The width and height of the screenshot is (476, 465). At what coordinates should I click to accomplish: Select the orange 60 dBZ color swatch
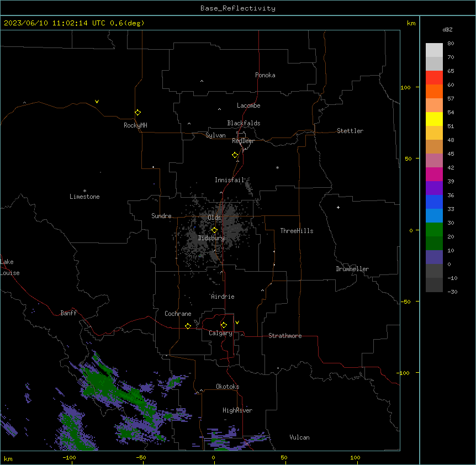pyautogui.click(x=434, y=91)
